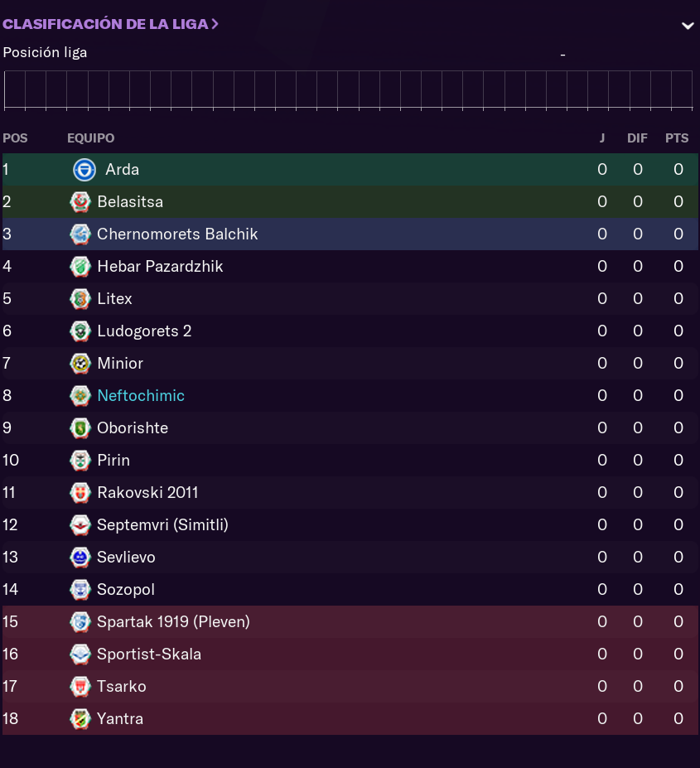Select the Spartak 1919 (Pleven) row name
Viewport: 700px width, 768px height.
click(173, 622)
